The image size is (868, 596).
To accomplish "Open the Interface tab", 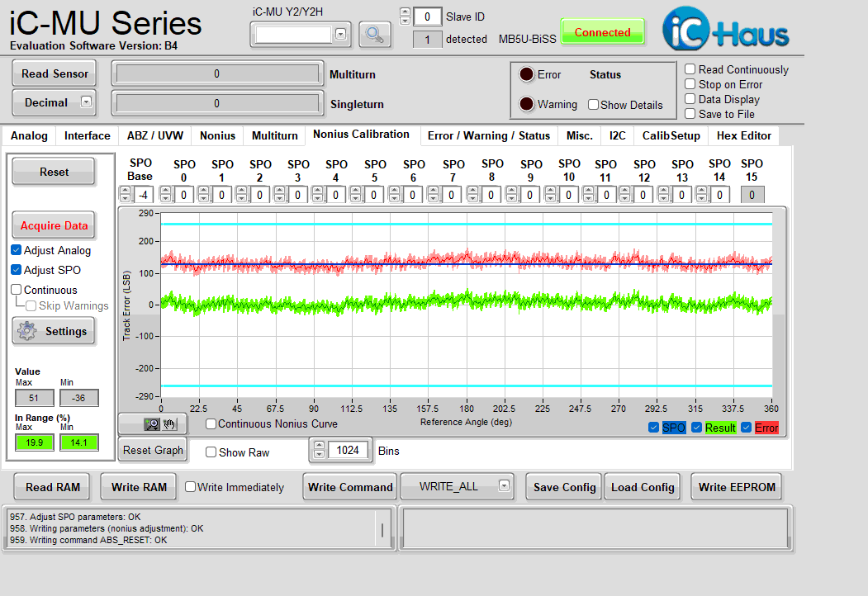I will coord(87,135).
